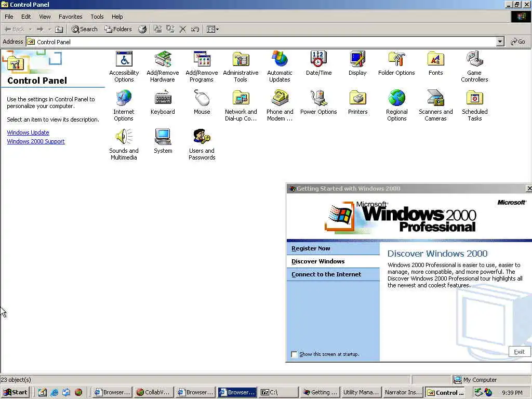This screenshot has width=532, height=399.
Task: Open Folder Options
Action: click(x=396, y=63)
